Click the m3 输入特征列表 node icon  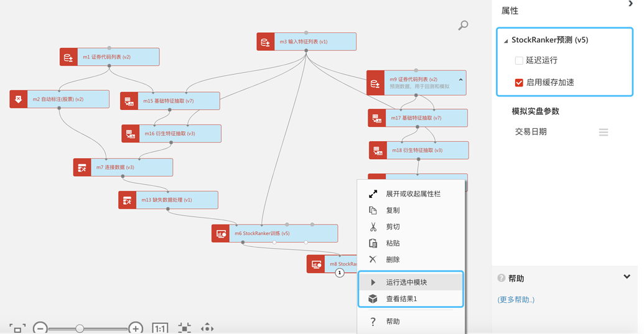click(265, 42)
